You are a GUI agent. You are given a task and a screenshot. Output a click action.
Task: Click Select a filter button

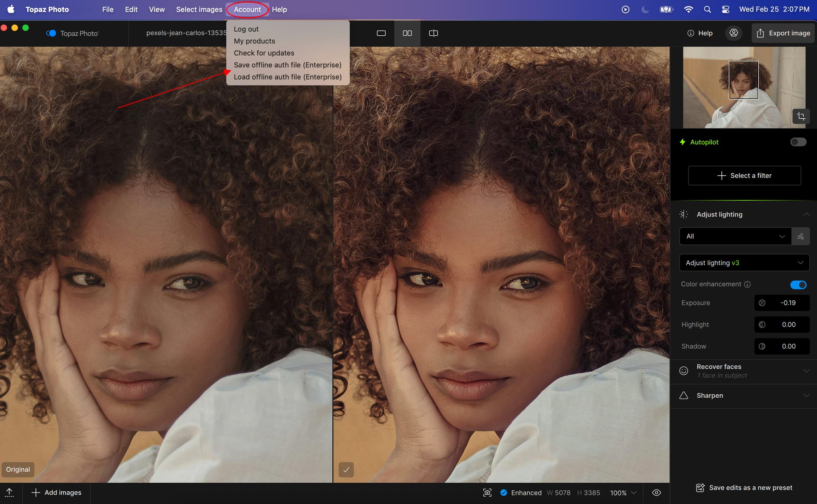[x=744, y=176]
